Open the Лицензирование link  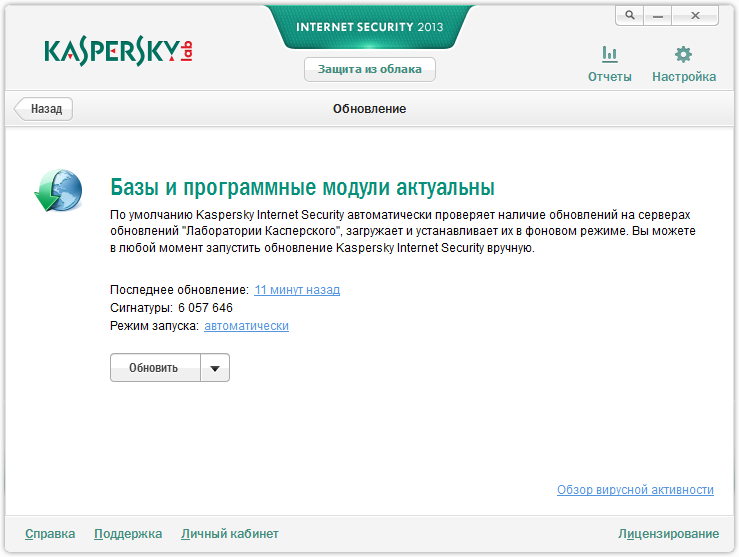(x=669, y=533)
